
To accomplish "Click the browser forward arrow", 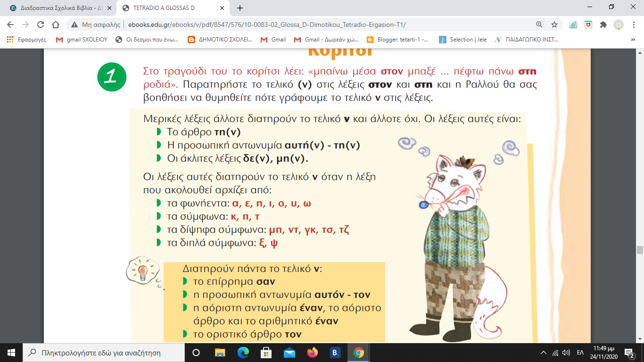I will click(25, 25).
